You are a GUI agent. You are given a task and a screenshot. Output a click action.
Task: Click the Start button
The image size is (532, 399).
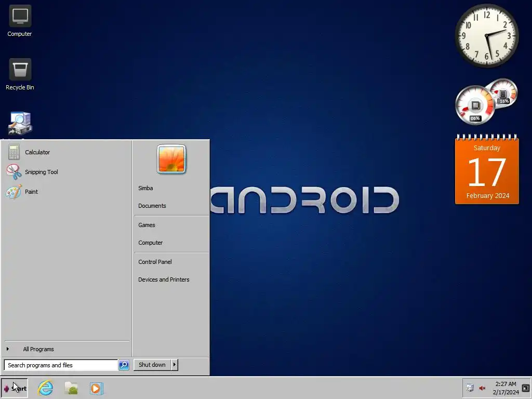pyautogui.click(x=14, y=388)
